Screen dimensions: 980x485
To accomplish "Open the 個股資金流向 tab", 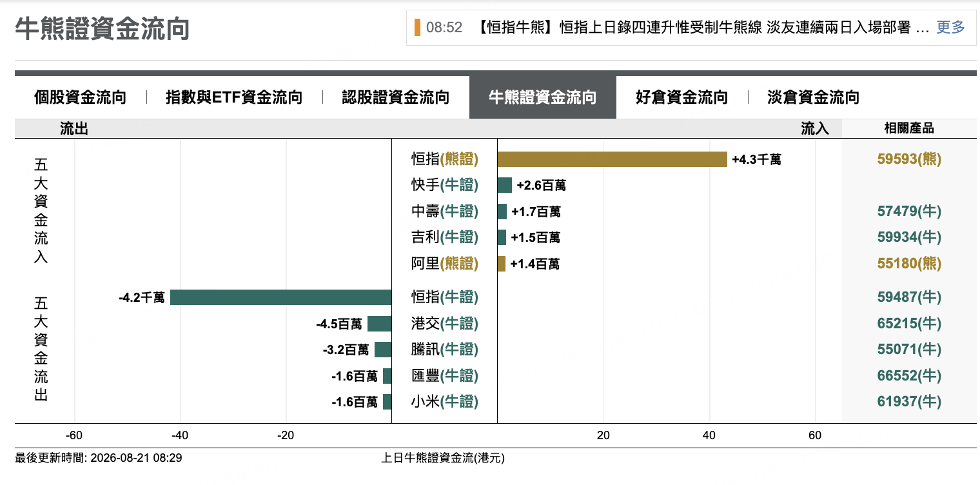I will coord(81,97).
